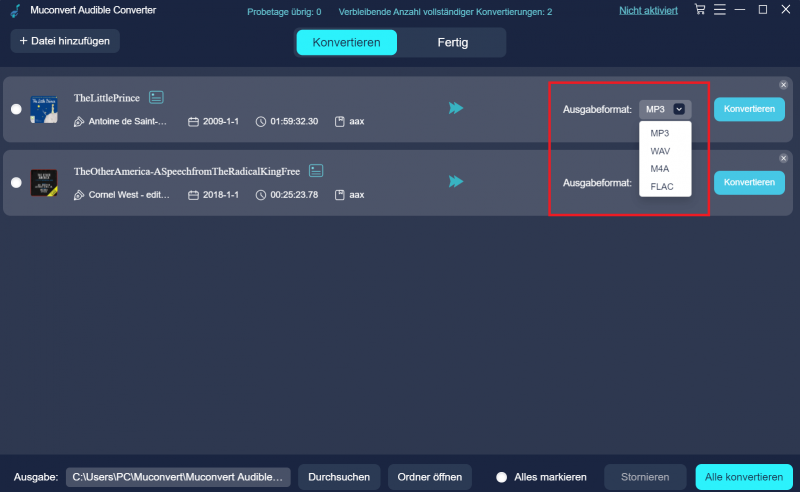Click author pen icon beside Antoine de Saint
Screen dimensions: 800x492
click(x=79, y=121)
